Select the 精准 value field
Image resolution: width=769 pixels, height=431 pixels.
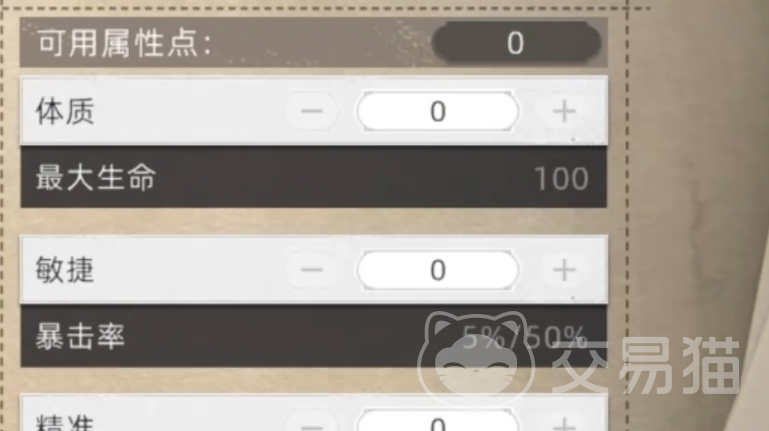click(438, 422)
